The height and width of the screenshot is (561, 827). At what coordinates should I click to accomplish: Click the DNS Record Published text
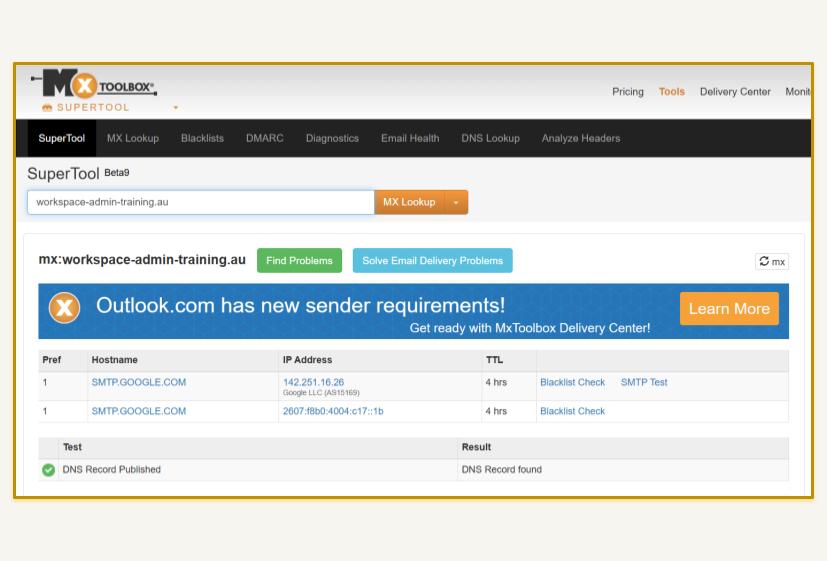pos(111,469)
